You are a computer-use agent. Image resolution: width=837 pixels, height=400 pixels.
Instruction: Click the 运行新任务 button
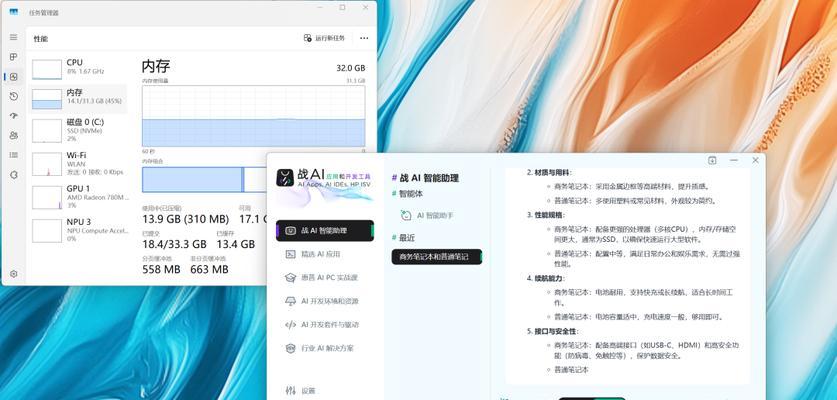tap(325, 38)
